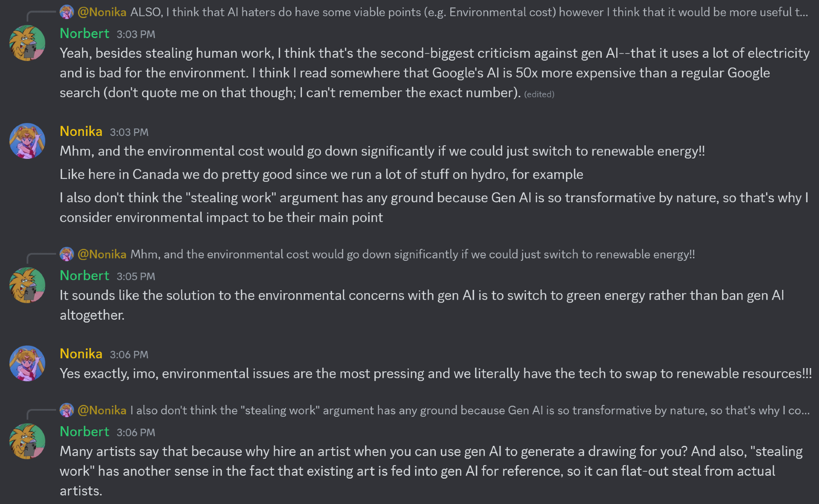Click Nonika's username at 3:06 PM
Viewport: 819px width, 504px height.
[x=81, y=354]
